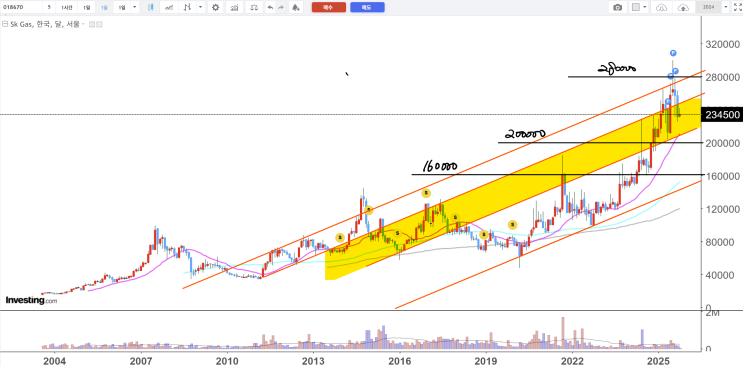Viewport: 743px width, 366px height.
Task: Select the handwritten 200000 horizontal line
Action: coord(599,142)
